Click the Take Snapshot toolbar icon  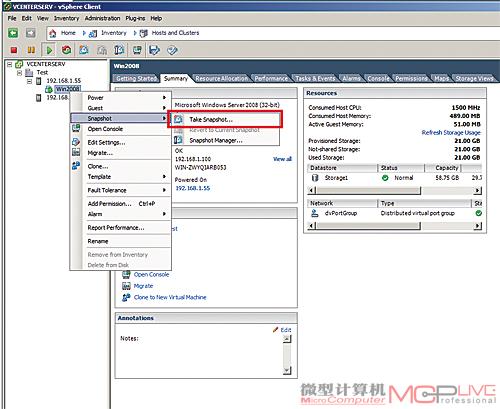point(84,50)
